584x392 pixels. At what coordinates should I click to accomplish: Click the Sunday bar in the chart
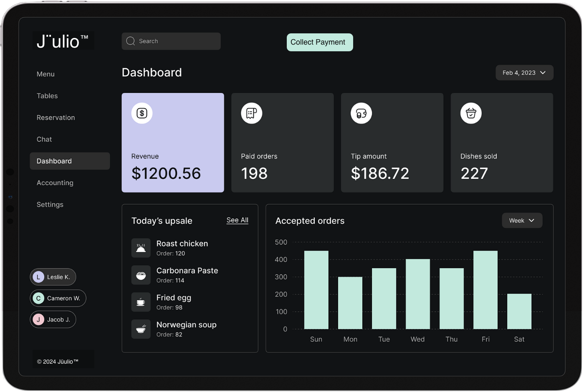tap(316, 290)
